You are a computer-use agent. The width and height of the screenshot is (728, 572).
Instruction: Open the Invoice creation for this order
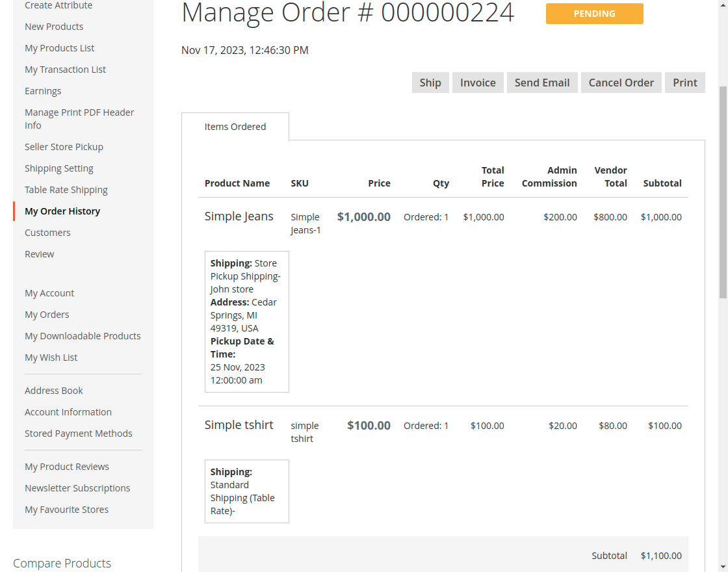click(x=477, y=83)
